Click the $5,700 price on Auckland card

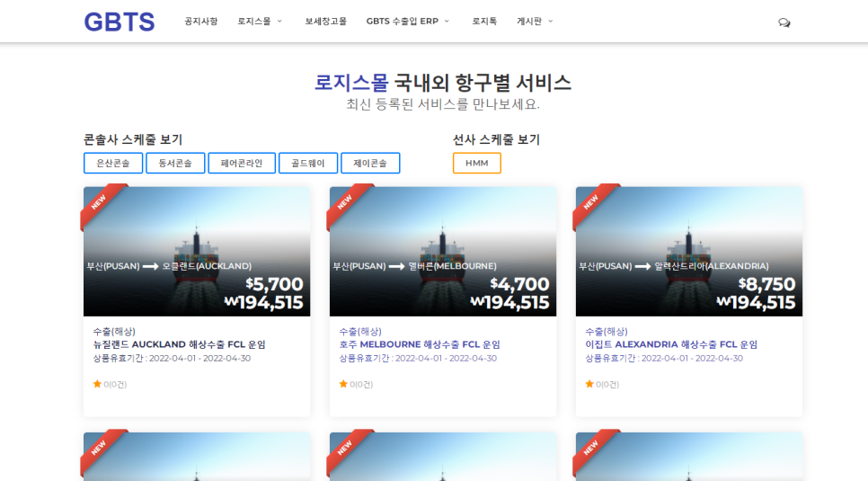click(x=275, y=284)
